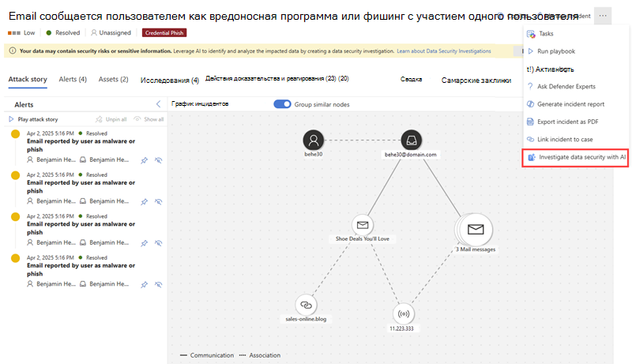Open the Исследования (4) tab
The image size is (632, 364).
(170, 80)
